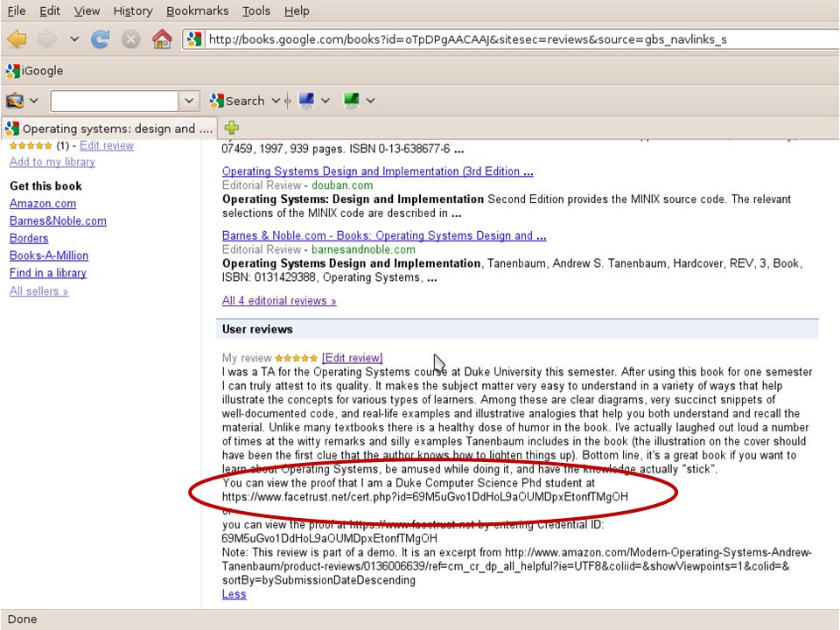Click the 'Less' link to collapse the review
The height and width of the screenshot is (630, 840).
(234, 594)
